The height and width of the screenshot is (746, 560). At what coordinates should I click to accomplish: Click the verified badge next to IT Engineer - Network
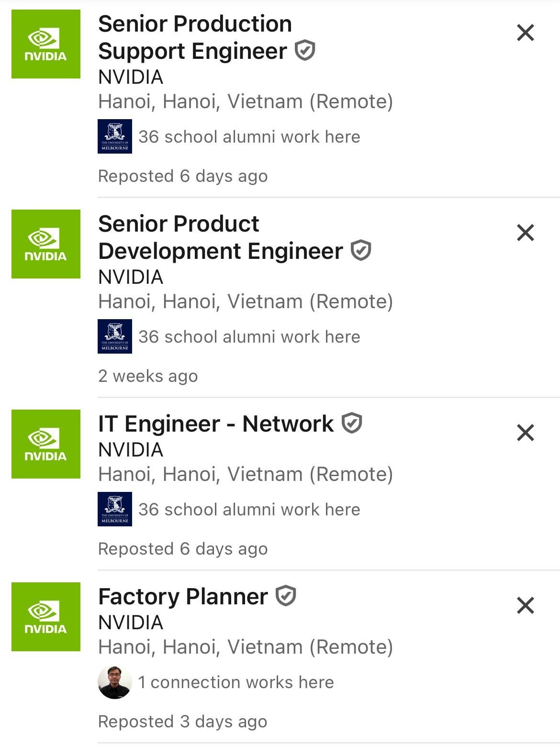click(352, 423)
